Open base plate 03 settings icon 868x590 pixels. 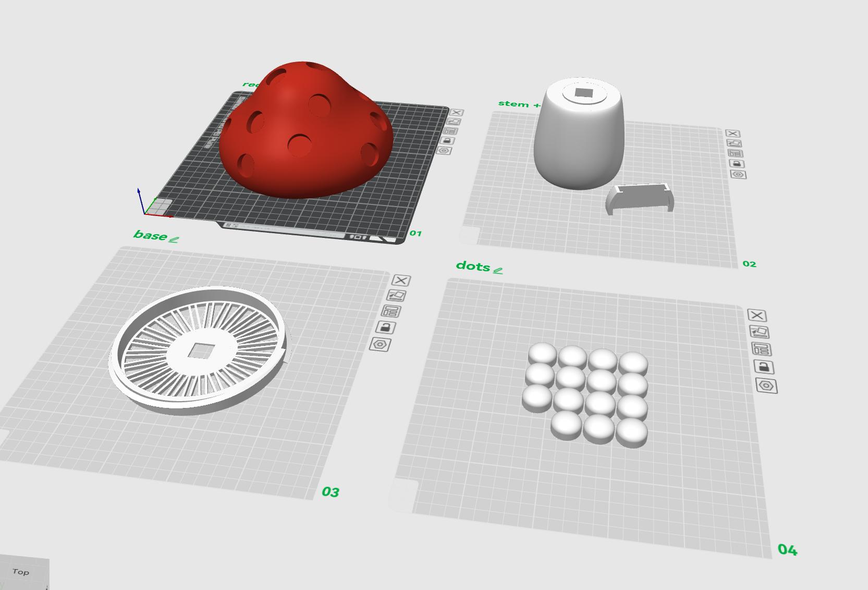[380, 344]
